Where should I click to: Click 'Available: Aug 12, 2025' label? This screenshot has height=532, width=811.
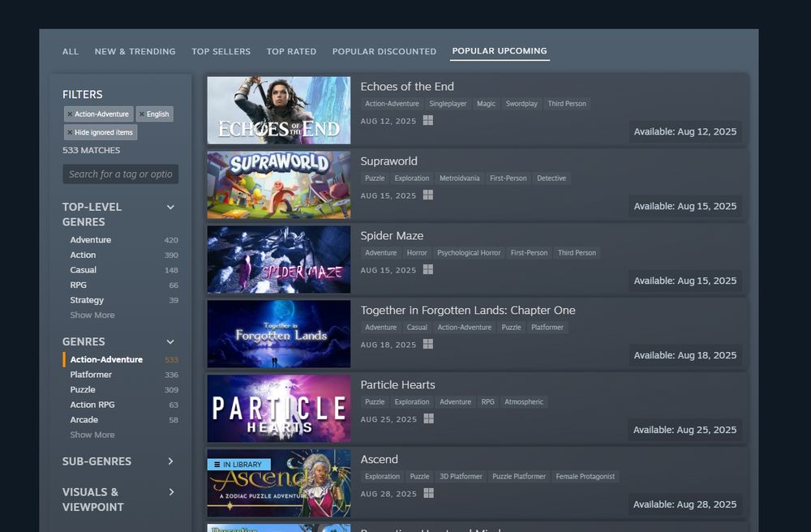[684, 132]
